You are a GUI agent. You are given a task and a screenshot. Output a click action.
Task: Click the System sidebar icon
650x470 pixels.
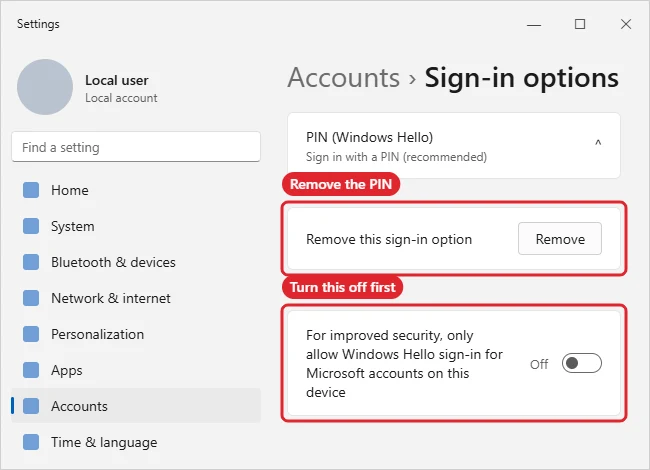(31, 226)
